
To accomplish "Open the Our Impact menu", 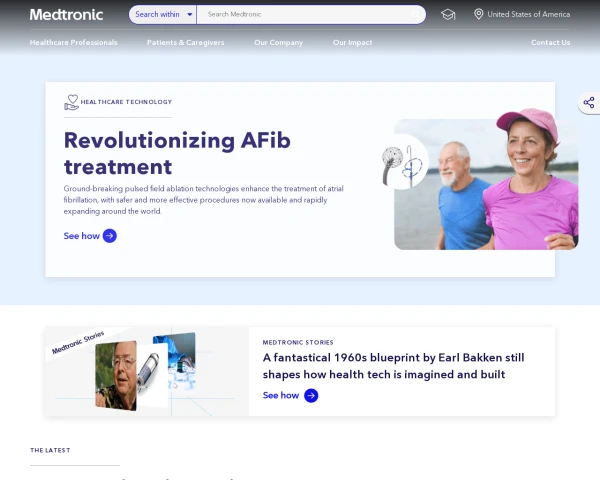I will tap(352, 42).
